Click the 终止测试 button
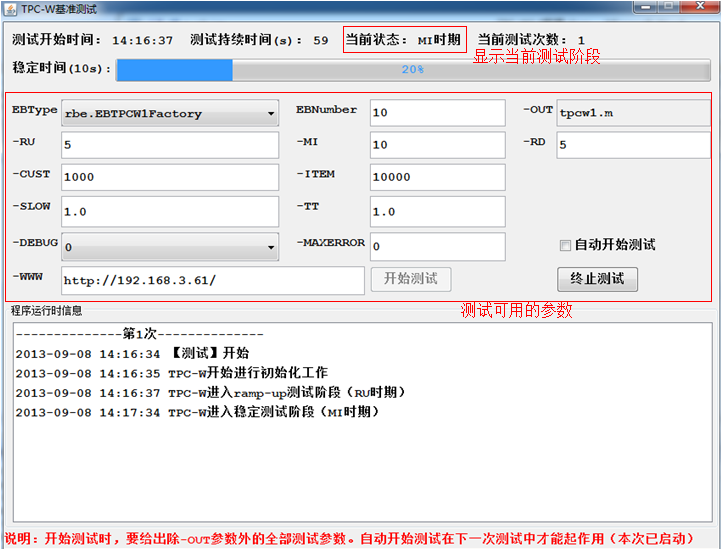The image size is (721, 549). [x=597, y=279]
